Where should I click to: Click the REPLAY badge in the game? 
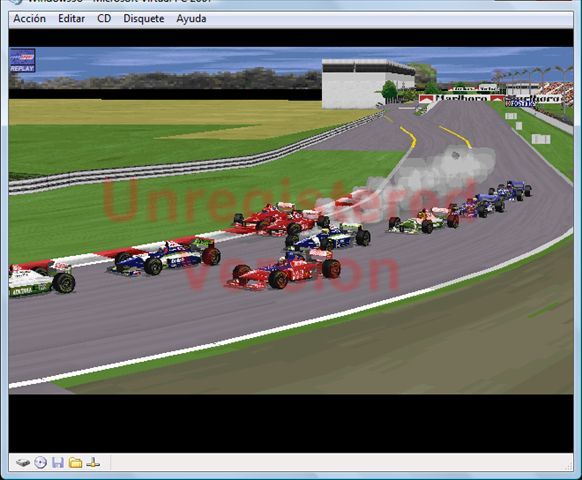[22, 60]
